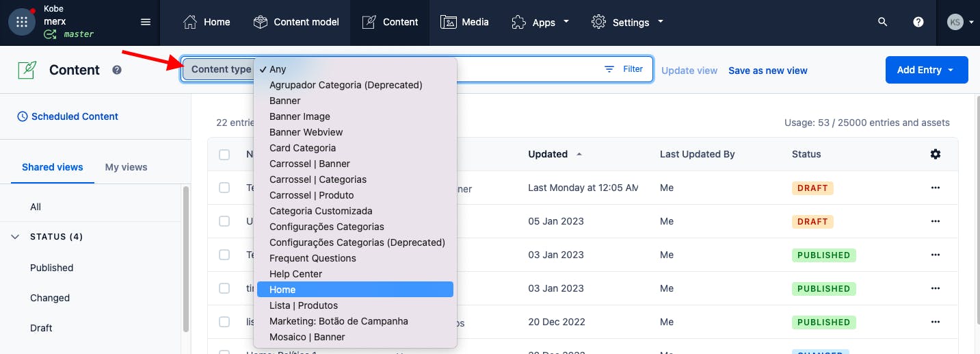The height and width of the screenshot is (354, 980).
Task: Open actions menu for first draft entry
Action: click(x=936, y=188)
